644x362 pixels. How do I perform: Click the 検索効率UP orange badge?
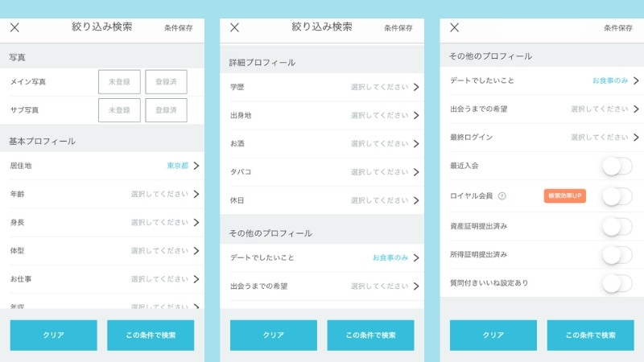click(564, 195)
